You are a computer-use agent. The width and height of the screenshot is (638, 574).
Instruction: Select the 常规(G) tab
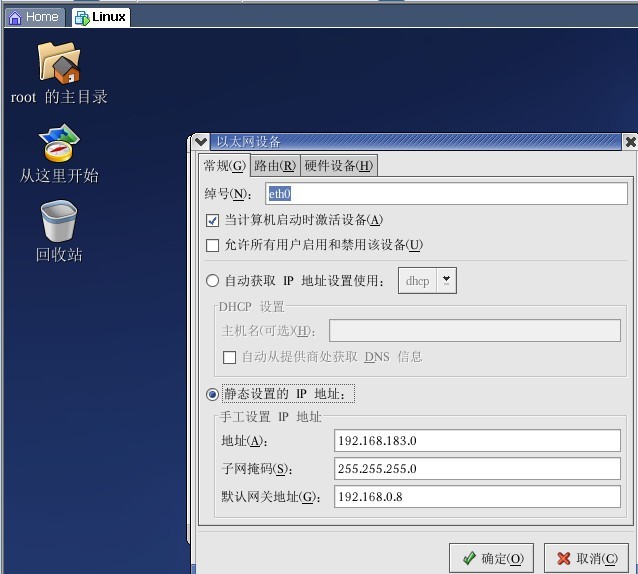[224, 166]
